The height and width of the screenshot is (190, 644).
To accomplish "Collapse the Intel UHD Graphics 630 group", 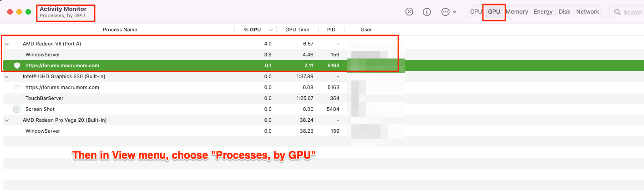I will pos(7,76).
